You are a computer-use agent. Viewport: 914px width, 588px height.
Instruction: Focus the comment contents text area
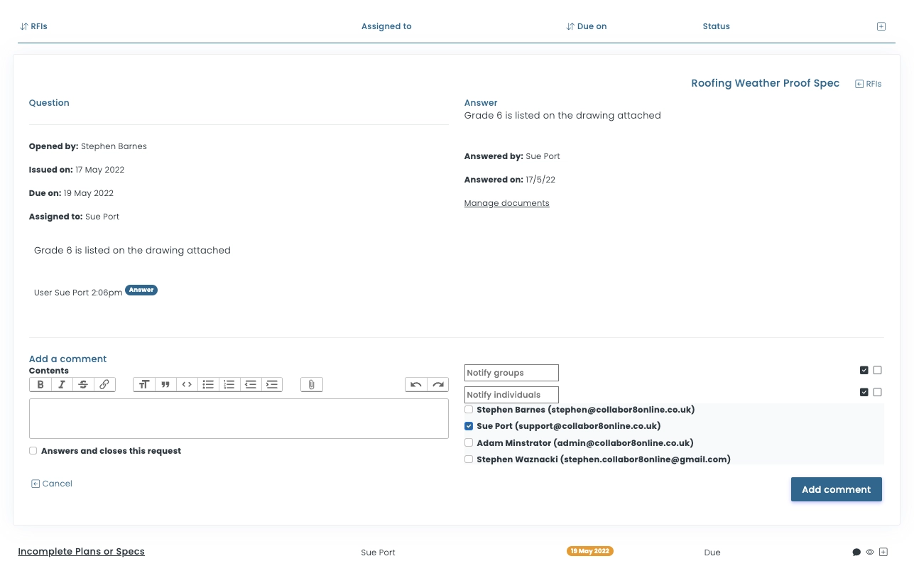[239, 418]
